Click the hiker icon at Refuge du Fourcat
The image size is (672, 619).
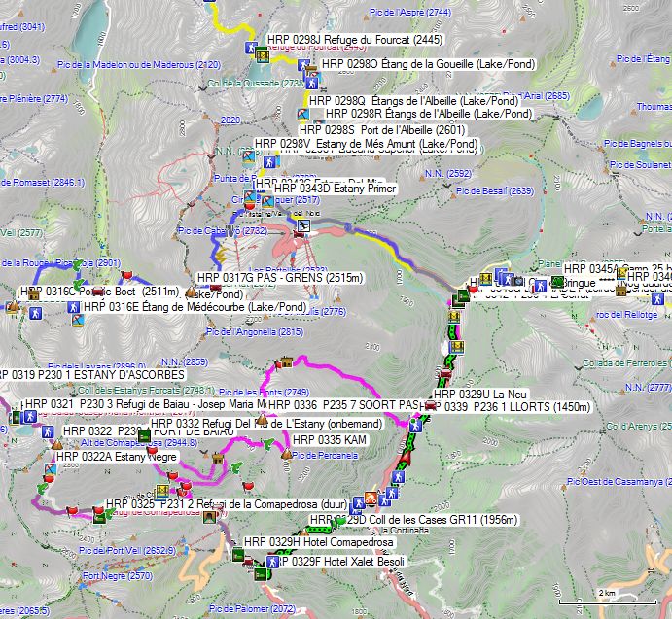[250, 47]
